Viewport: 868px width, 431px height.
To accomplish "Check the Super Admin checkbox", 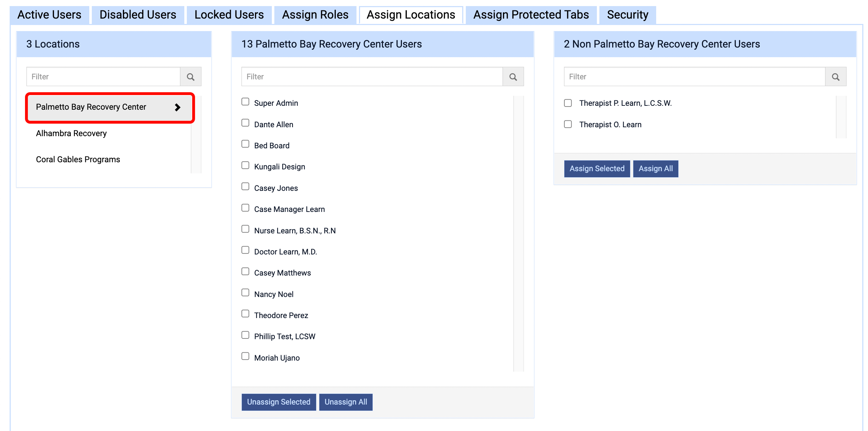I will [x=245, y=102].
